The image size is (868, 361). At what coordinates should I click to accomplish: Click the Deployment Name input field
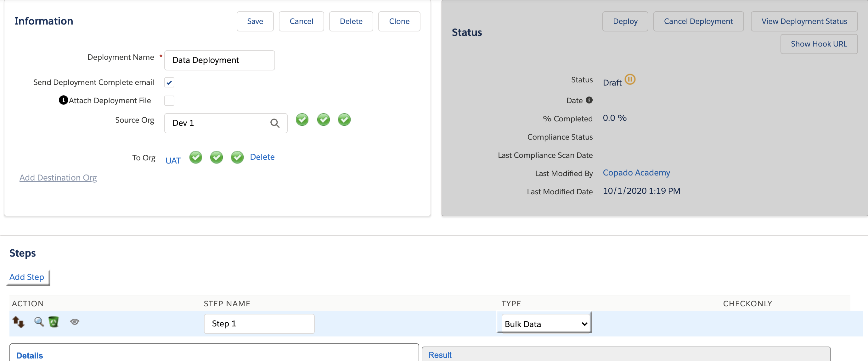coord(219,60)
